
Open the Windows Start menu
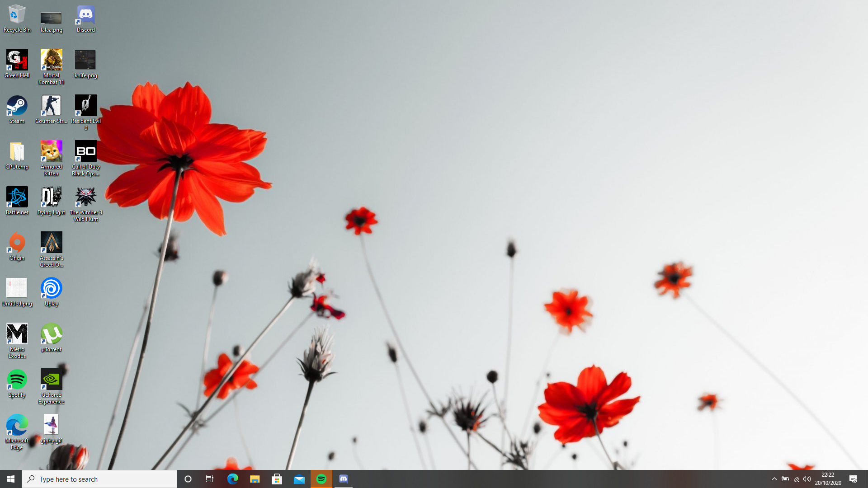[x=11, y=479]
